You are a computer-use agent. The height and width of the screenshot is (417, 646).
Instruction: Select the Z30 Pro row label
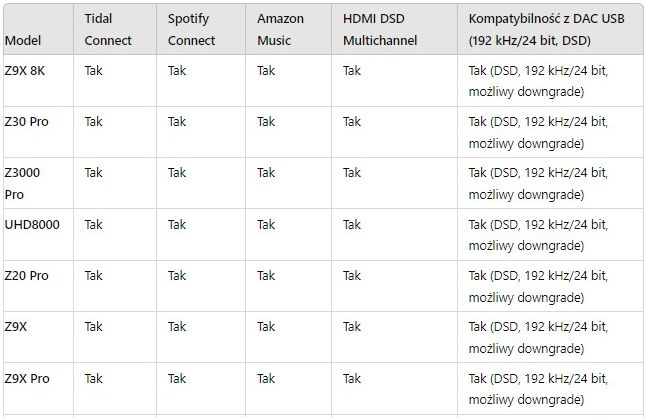26,122
